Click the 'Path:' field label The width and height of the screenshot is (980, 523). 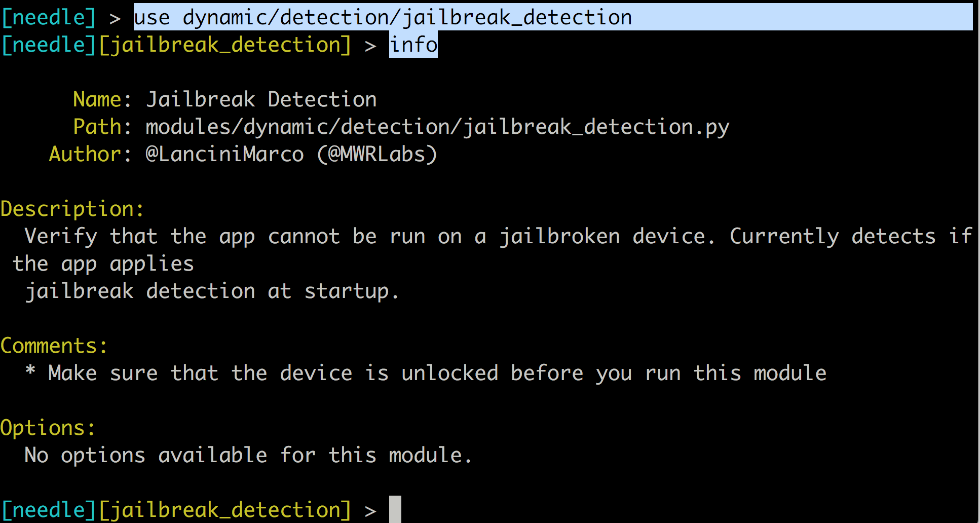[x=102, y=127]
